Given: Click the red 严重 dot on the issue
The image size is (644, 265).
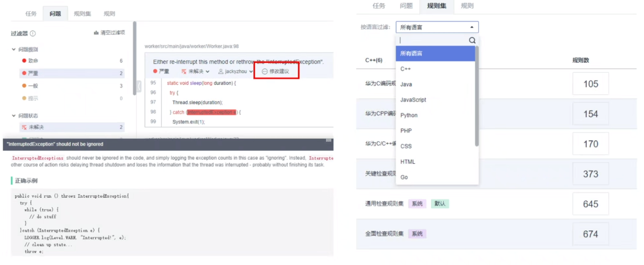Looking at the screenshot, I should (155, 72).
